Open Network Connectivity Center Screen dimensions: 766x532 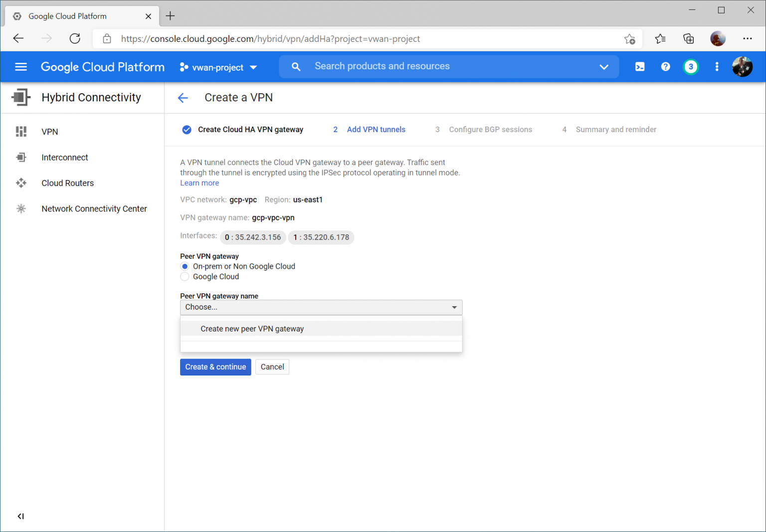point(94,208)
